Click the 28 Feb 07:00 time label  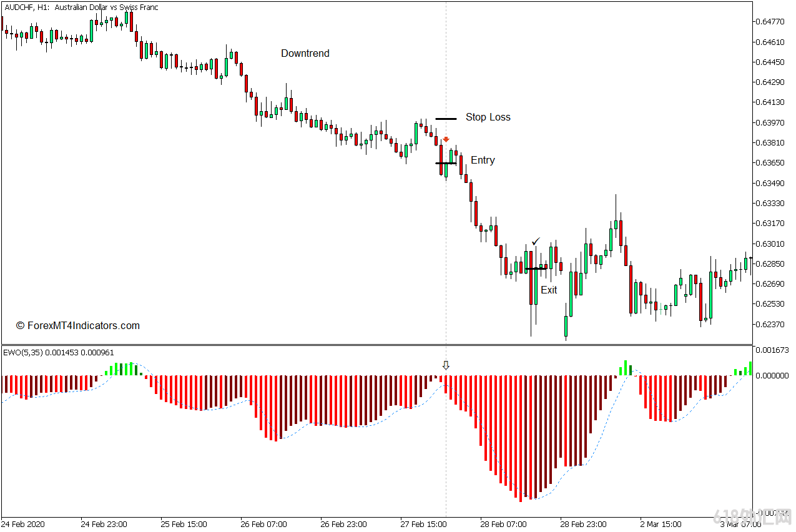tap(503, 524)
